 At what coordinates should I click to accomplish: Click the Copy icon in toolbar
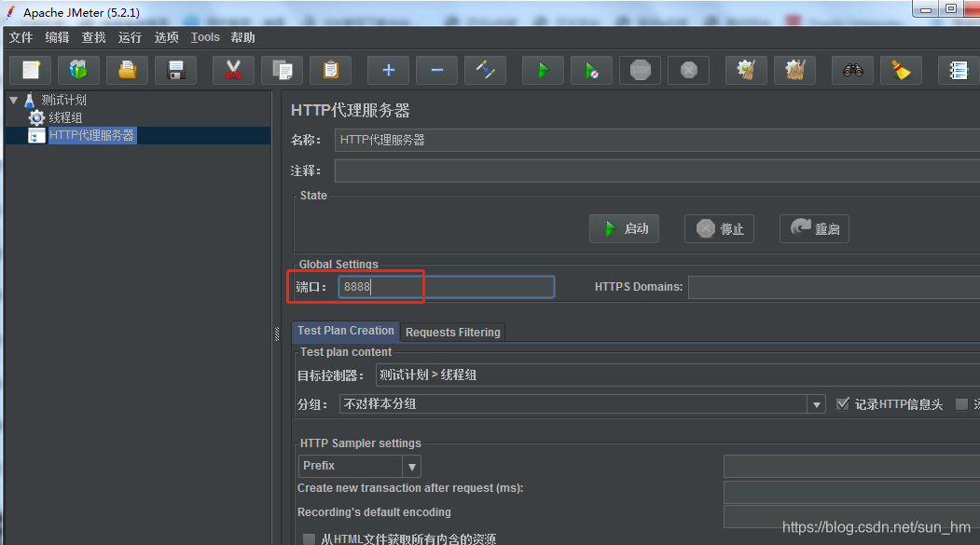(x=282, y=70)
